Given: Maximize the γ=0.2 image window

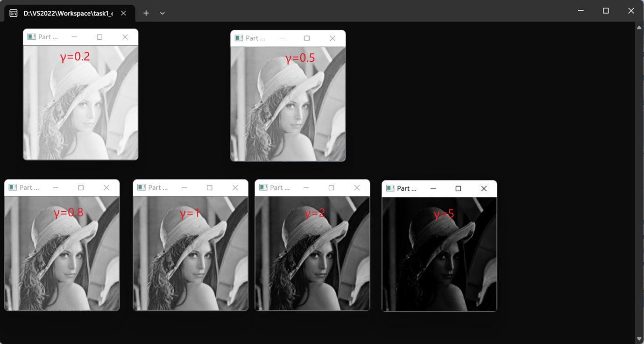Looking at the screenshot, I should 99,37.
